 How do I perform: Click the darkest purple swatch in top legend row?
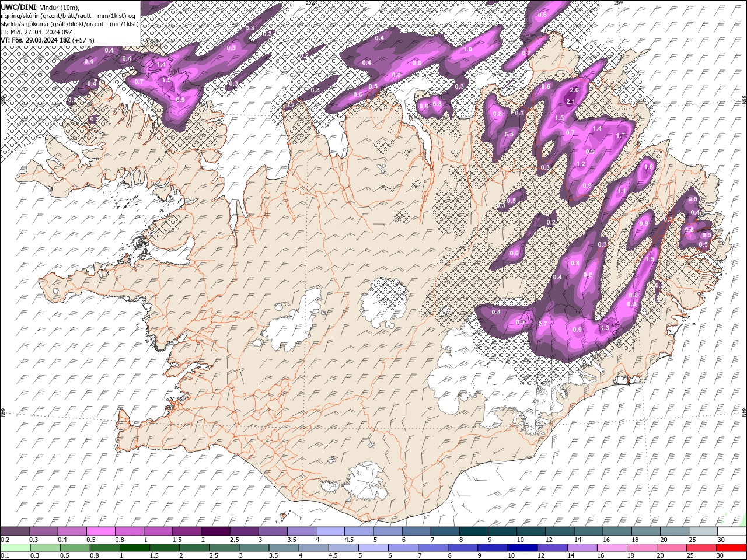click(215, 531)
